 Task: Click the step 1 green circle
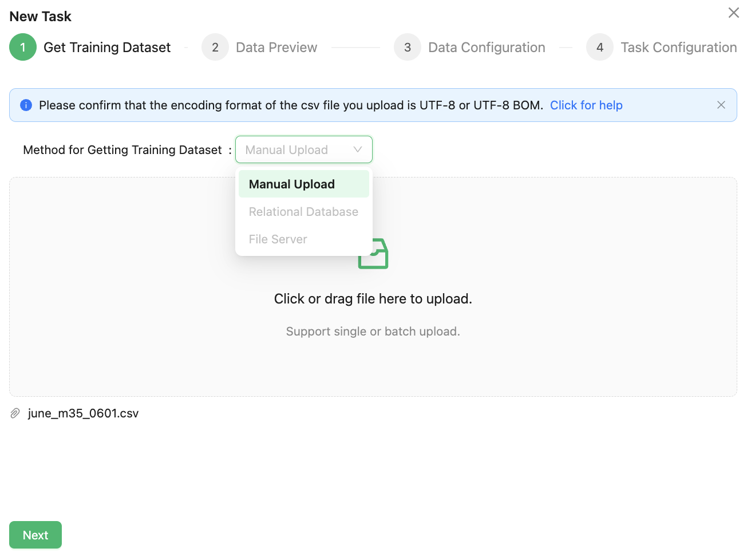(x=23, y=48)
